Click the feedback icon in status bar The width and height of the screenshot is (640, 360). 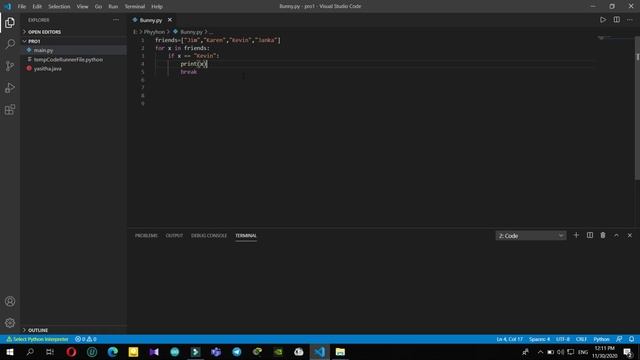click(619, 339)
